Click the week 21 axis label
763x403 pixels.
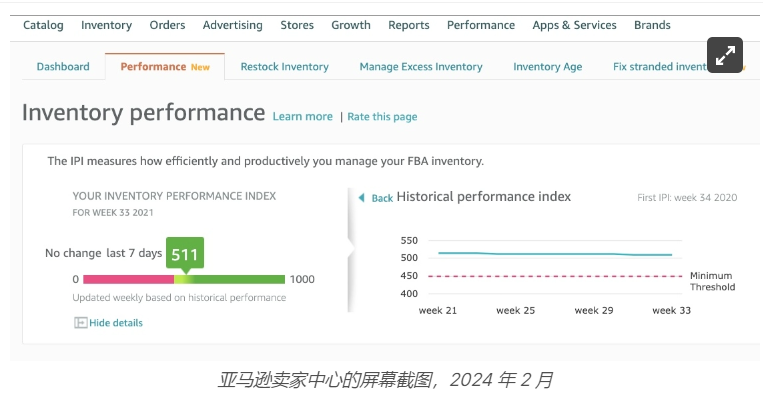coord(438,311)
